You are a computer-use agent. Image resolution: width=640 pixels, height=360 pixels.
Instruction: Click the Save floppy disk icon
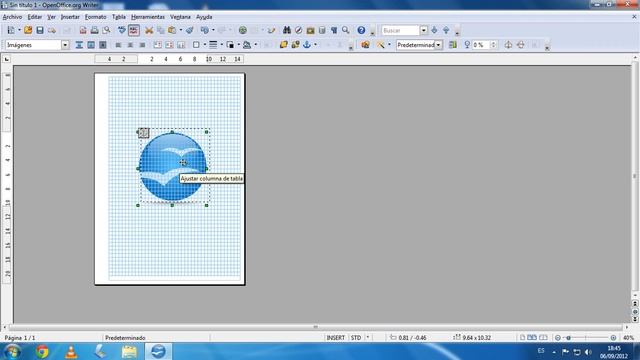click(x=40, y=30)
